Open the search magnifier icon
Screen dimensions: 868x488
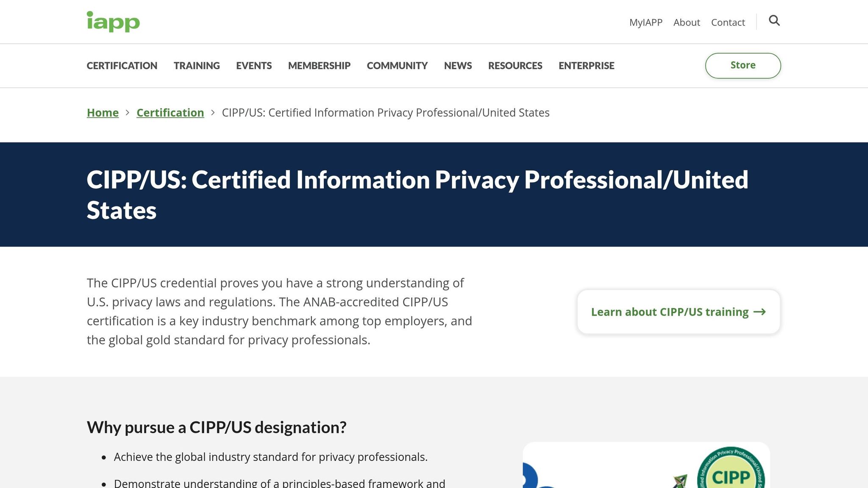pyautogui.click(x=774, y=20)
